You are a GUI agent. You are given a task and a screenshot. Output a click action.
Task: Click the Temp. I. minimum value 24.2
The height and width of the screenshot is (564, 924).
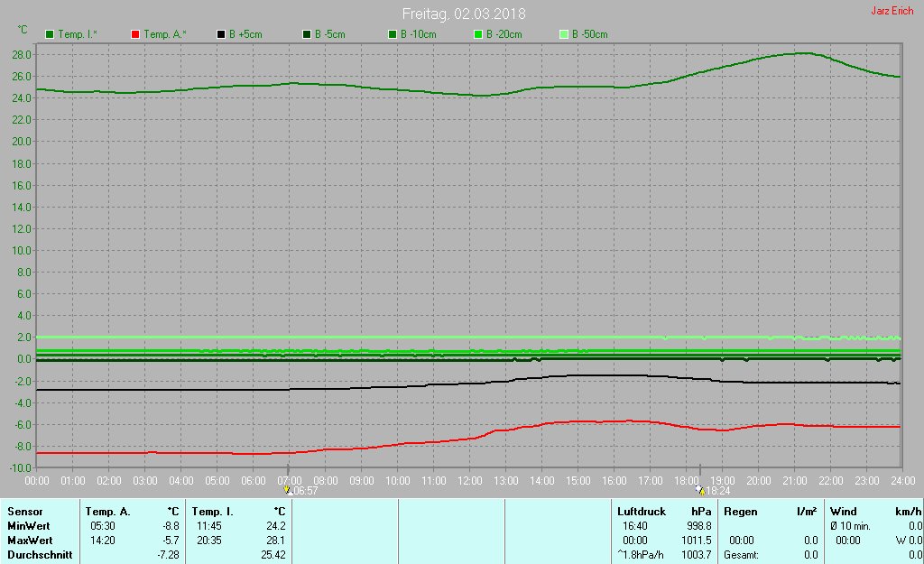tap(276, 526)
